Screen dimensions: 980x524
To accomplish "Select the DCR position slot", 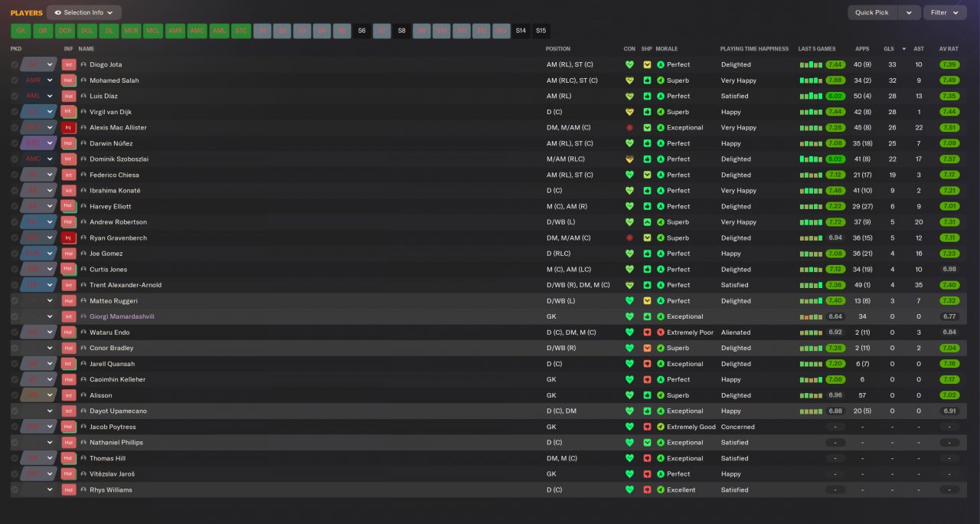I will click(65, 31).
